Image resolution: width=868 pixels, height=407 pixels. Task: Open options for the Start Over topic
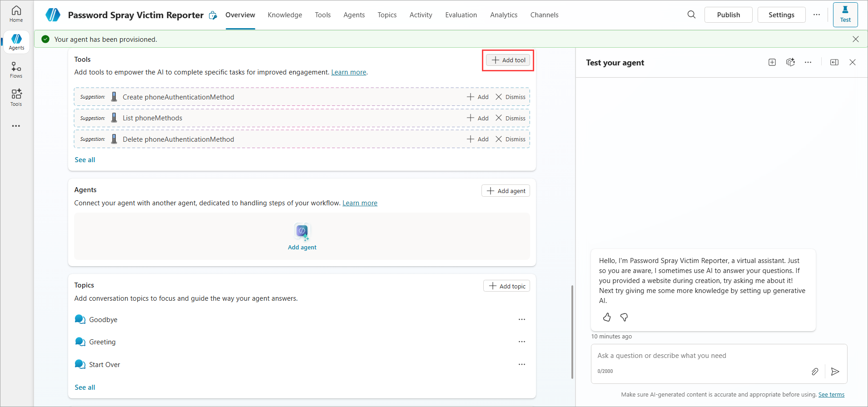pos(522,364)
